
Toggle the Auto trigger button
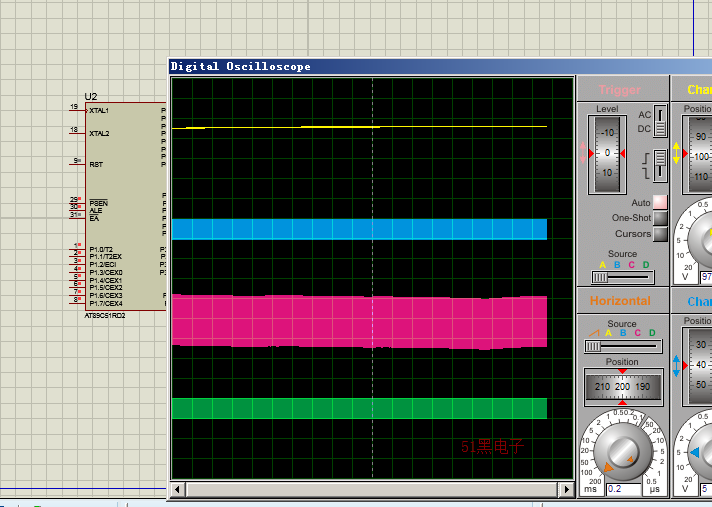pos(660,202)
